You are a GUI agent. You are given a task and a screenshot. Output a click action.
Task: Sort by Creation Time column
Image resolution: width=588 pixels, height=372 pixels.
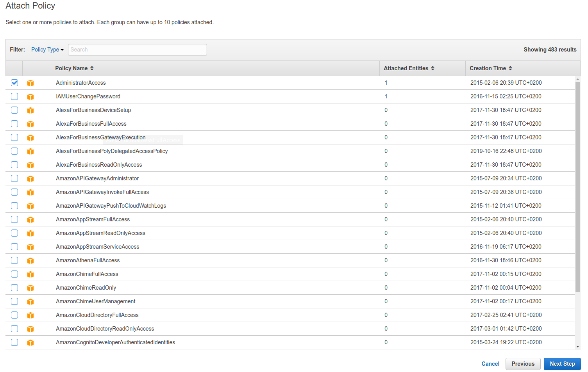[491, 68]
